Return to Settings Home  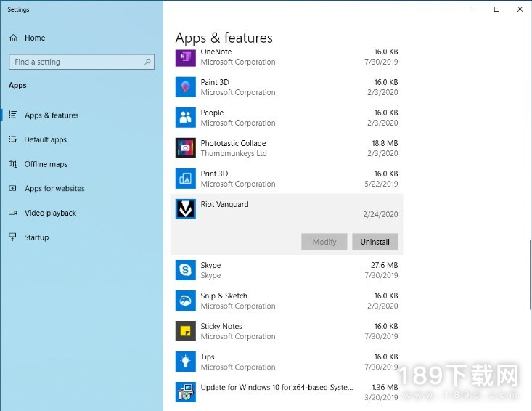(34, 38)
